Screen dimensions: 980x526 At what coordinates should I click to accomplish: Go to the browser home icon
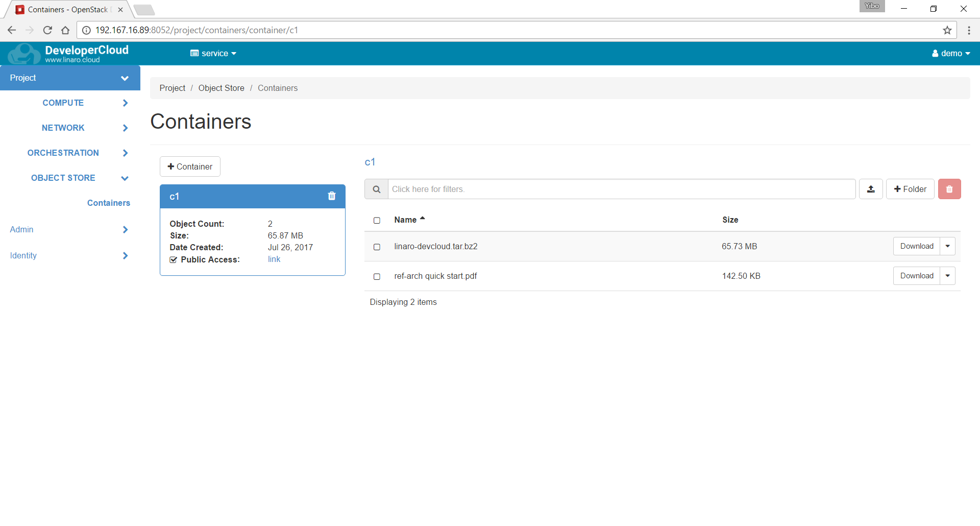tap(65, 30)
